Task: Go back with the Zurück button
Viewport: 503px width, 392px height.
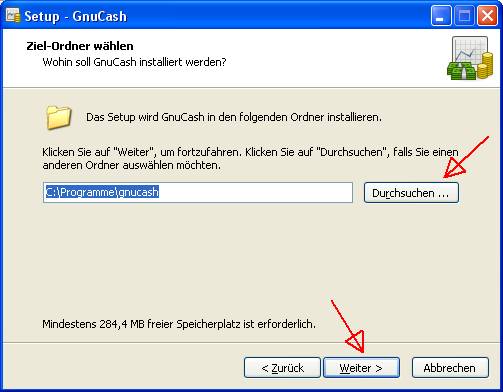Action: pyautogui.click(x=282, y=368)
